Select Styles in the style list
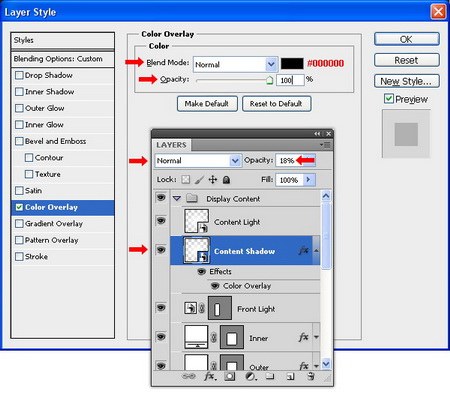 click(63, 40)
